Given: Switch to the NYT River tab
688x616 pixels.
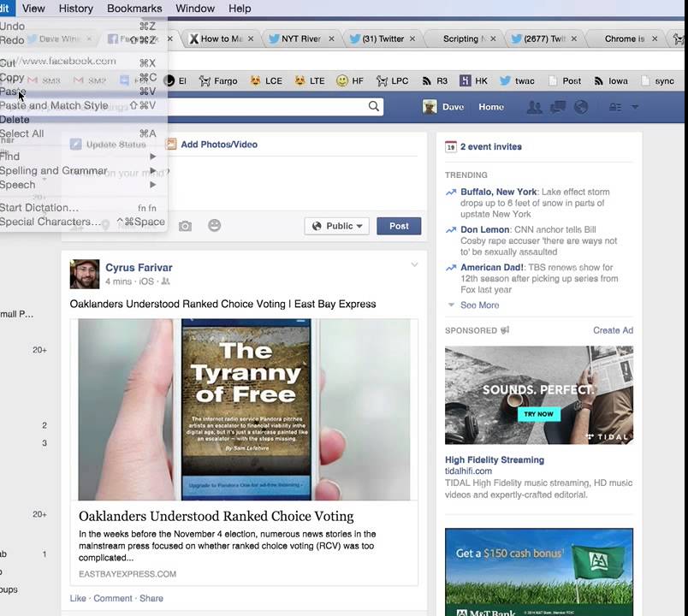Looking at the screenshot, I should [x=301, y=38].
